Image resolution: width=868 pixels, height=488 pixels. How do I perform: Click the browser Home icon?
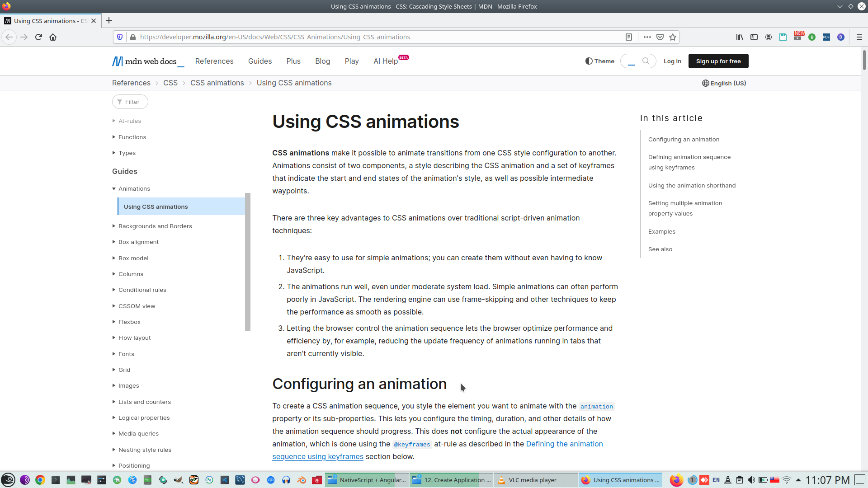point(53,37)
